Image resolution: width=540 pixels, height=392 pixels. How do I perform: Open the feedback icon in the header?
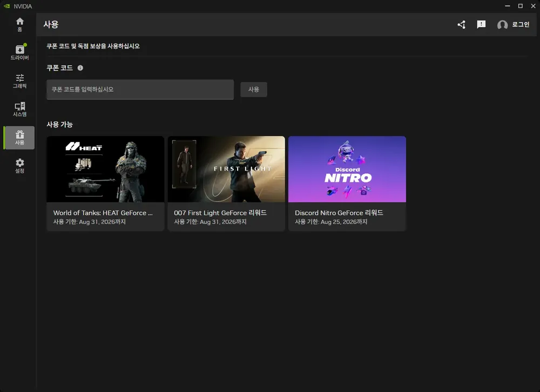coord(481,24)
